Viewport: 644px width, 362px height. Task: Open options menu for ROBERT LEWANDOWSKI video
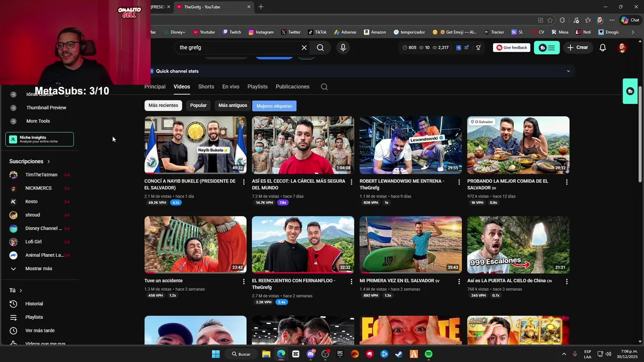[x=459, y=182]
